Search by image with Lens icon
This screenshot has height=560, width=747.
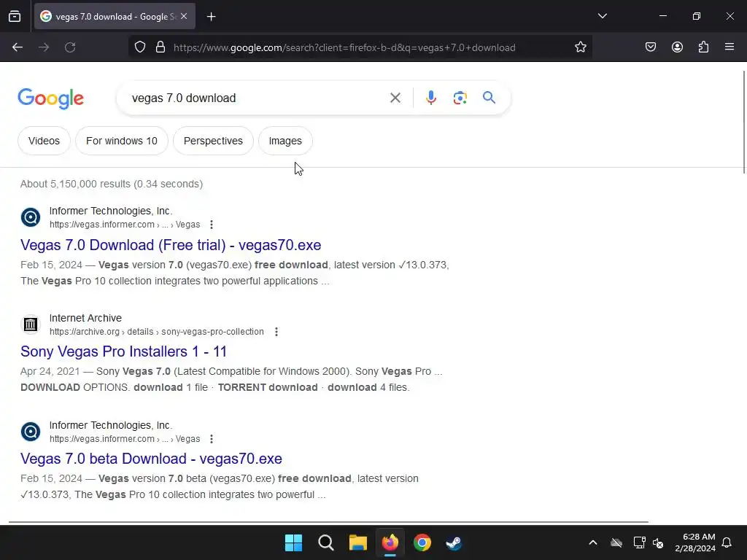coord(460,98)
